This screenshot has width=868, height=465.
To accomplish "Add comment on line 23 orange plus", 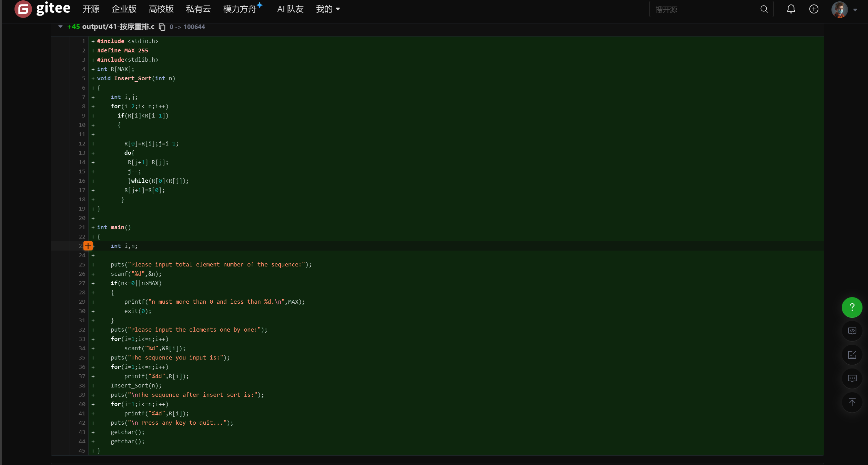I will 88,246.
